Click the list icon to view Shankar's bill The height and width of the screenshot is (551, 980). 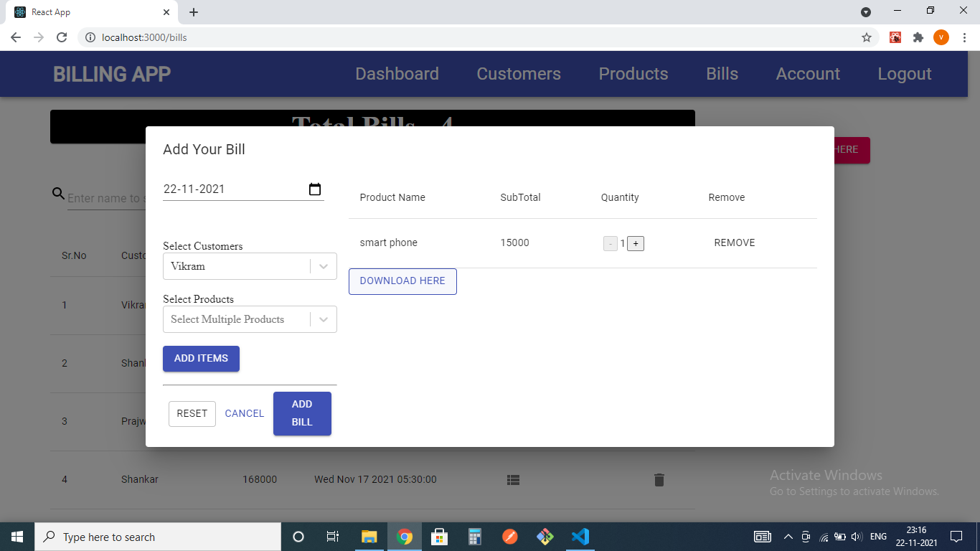coord(513,479)
